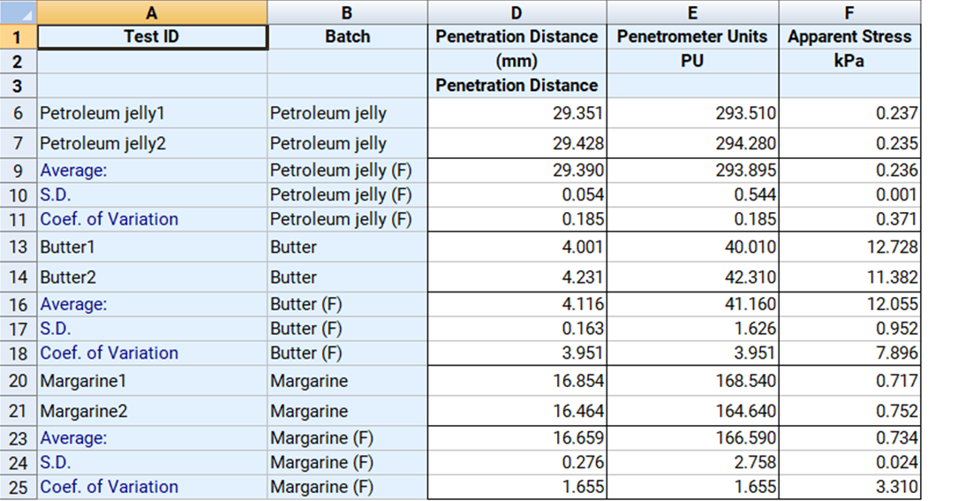The image size is (980, 501).
Task: Click the "Petroleum jelly1" test cell
Action: 152,114
